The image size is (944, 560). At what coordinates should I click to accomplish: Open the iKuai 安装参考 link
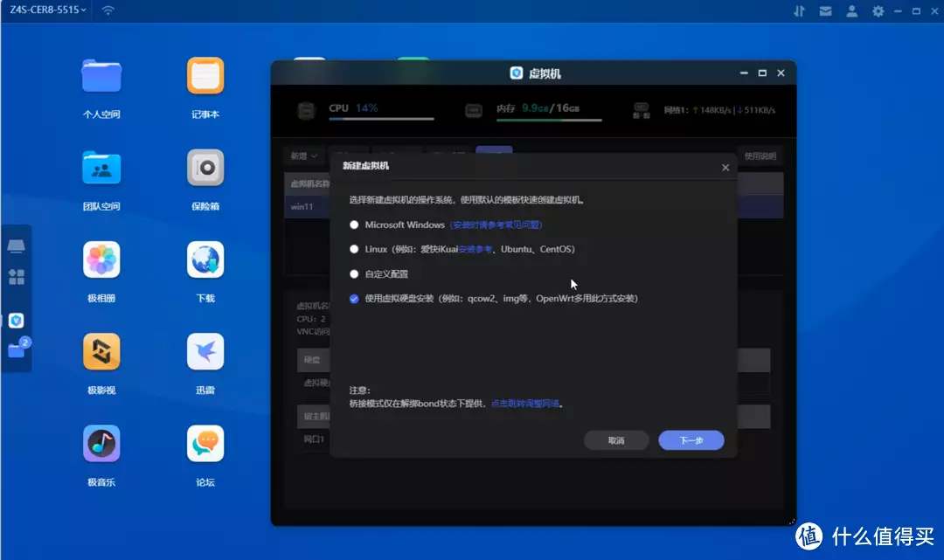click(x=475, y=249)
